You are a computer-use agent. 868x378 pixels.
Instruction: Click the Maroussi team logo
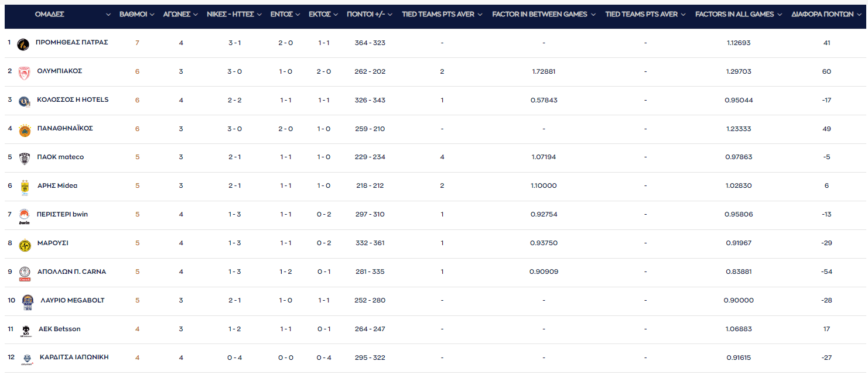[25, 245]
